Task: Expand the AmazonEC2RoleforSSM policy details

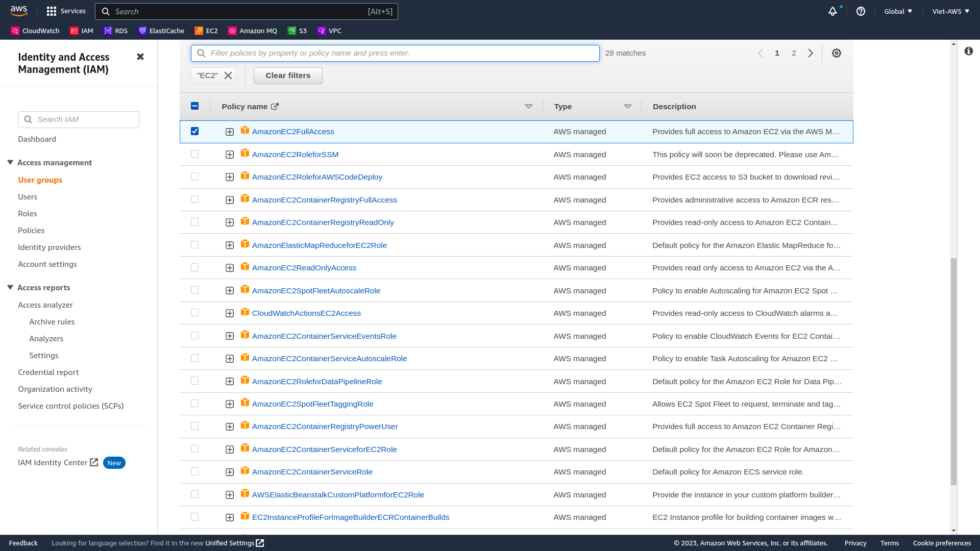Action: point(230,154)
